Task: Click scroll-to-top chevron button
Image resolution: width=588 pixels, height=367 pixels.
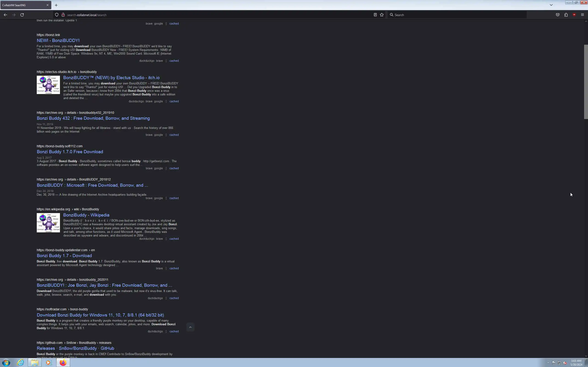Action: coord(190,327)
